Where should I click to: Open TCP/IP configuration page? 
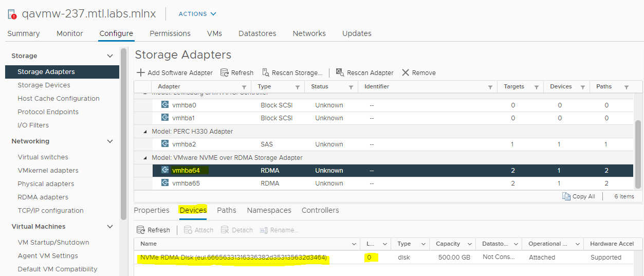(x=50, y=211)
